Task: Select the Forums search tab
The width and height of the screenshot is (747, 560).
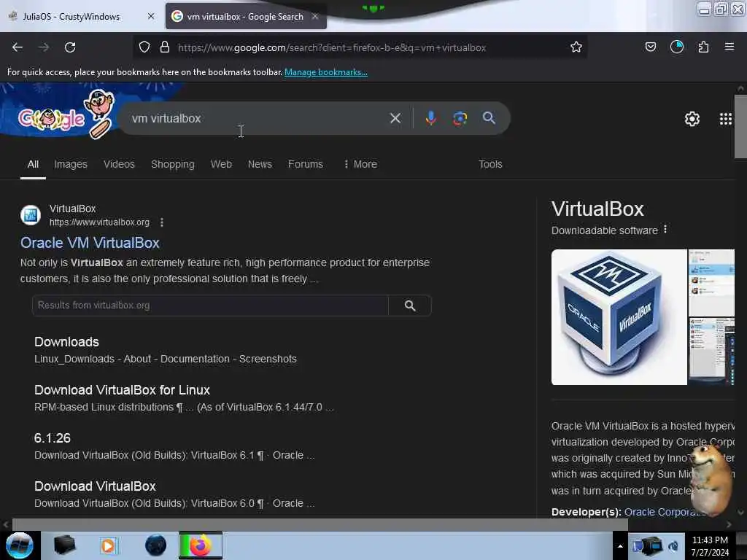Action: (306, 164)
